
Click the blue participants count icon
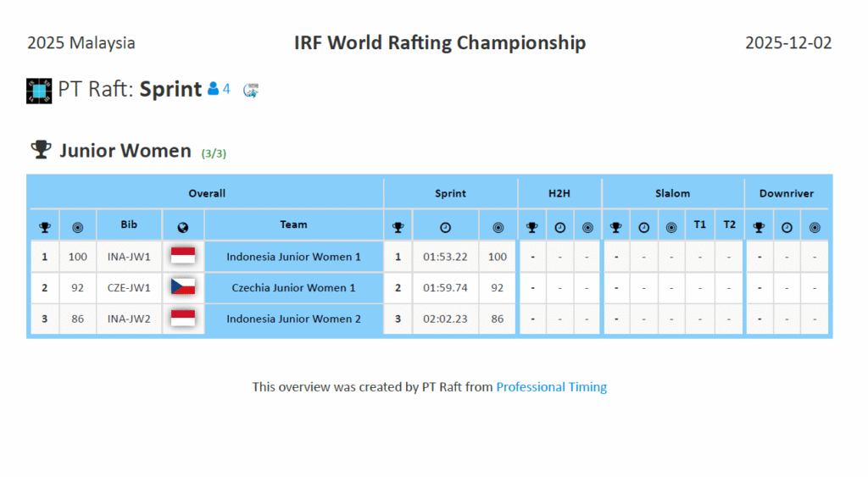pyautogui.click(x=214, y=89)
